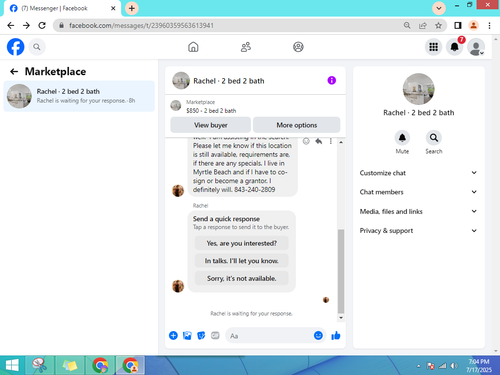Send quick reply "Sorry, it's not available."

click(242, 278)
